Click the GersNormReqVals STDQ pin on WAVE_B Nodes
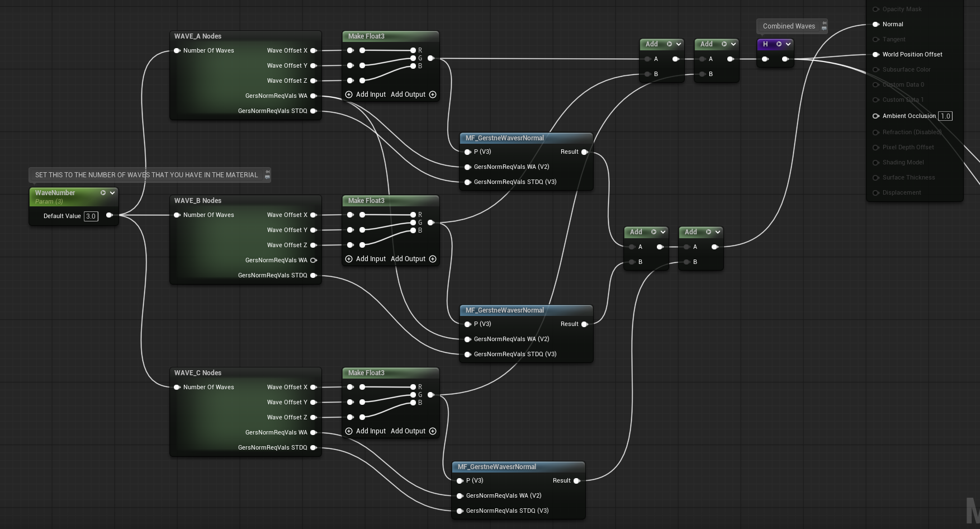Image resolution: width=980 pixels, height=529 pixels. [314, 275]
